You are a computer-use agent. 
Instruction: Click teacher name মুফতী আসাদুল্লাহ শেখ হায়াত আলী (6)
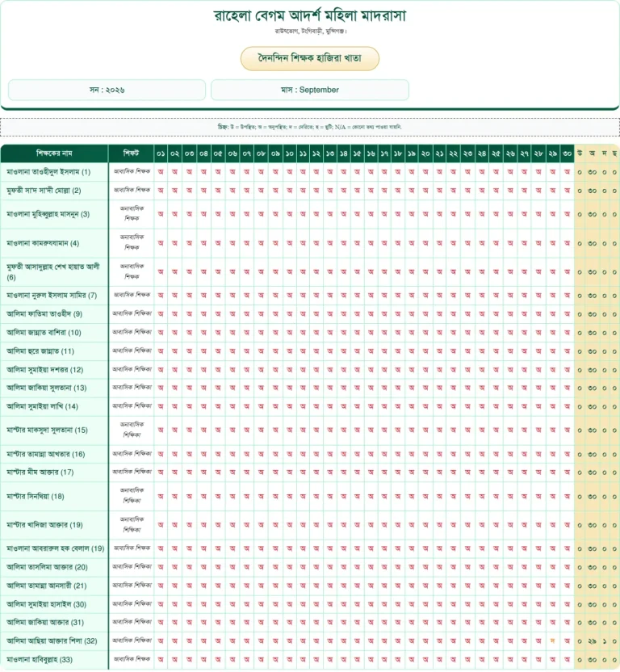[53, 271]
